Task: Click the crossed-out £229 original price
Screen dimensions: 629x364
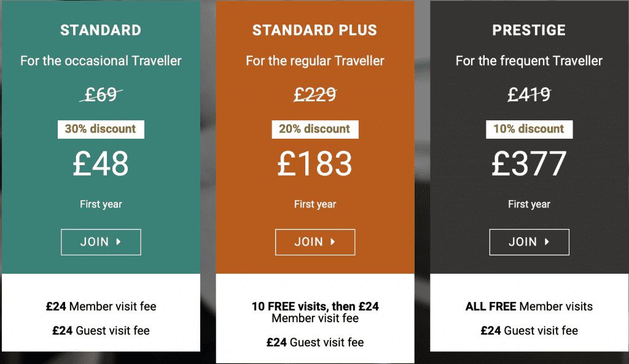Action: (314, 95)
